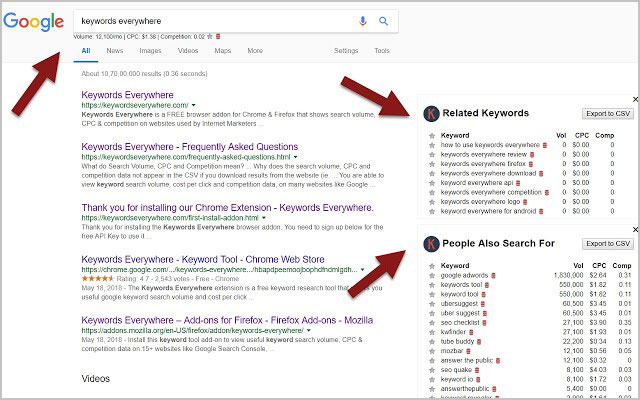
Task: Click Keywords Everywhere logo beside People Also Search For
Action: point(431,244)
